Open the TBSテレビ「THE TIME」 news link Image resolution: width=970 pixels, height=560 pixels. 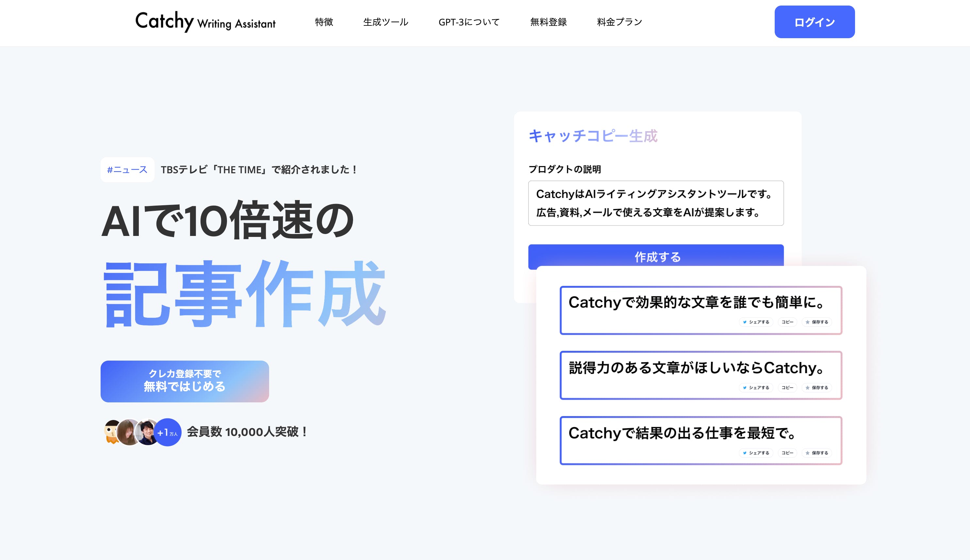[259, 170]
